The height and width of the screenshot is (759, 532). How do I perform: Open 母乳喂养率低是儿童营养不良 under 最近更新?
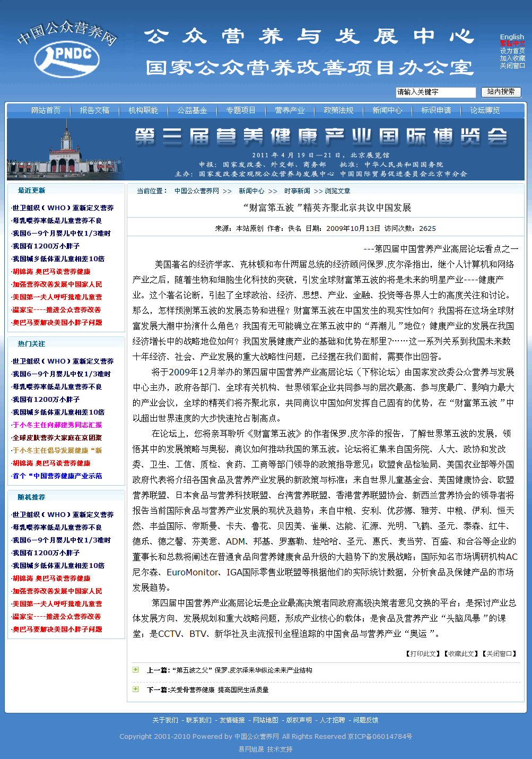click(x=57, y=221)
